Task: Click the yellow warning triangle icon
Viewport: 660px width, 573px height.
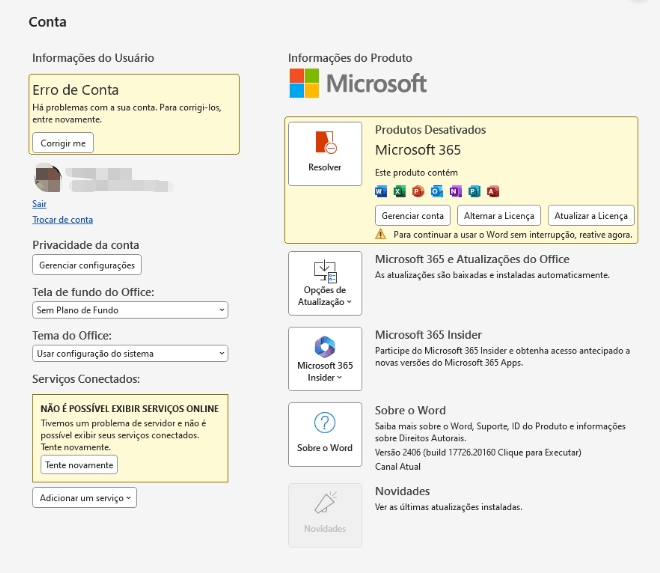Action: tap(381, 234)
